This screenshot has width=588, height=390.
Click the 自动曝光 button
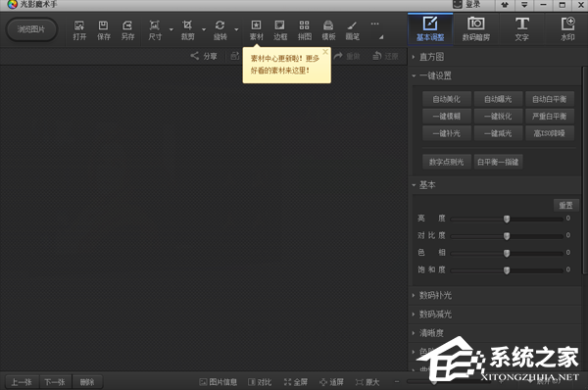point(498,99)
